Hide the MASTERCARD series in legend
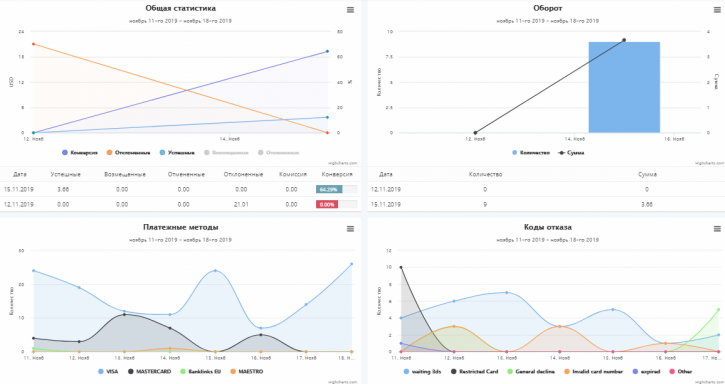 (x=149, y=372)
